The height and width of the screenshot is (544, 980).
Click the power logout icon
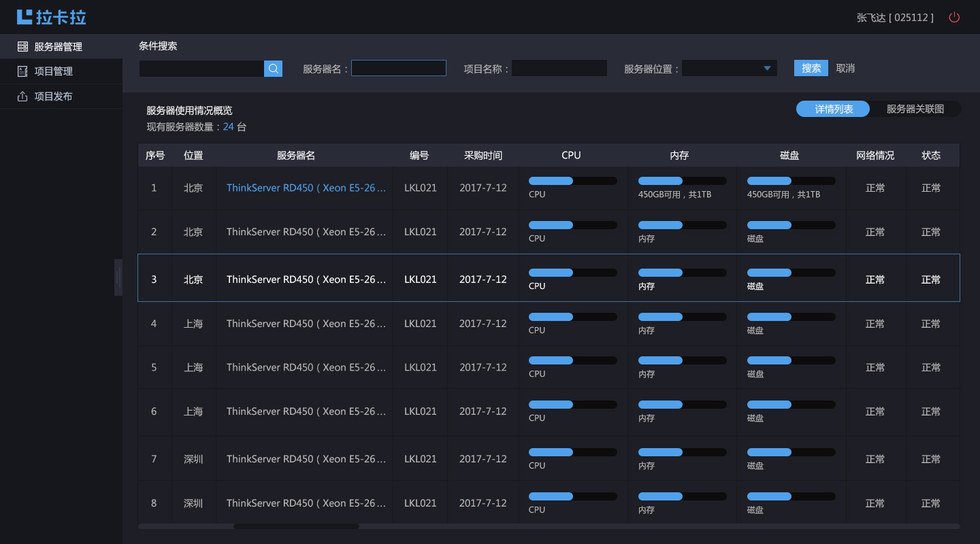[x=954, y=17]
